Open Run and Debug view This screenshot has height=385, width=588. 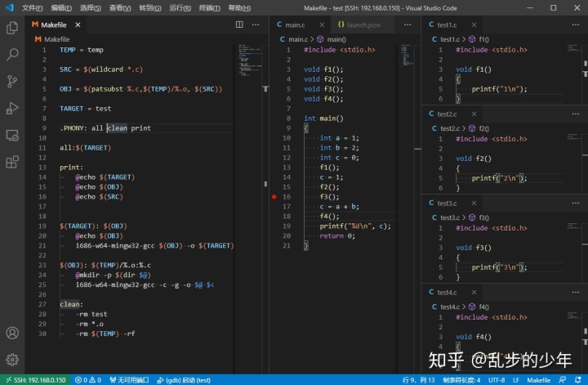[x=12, y=109]
